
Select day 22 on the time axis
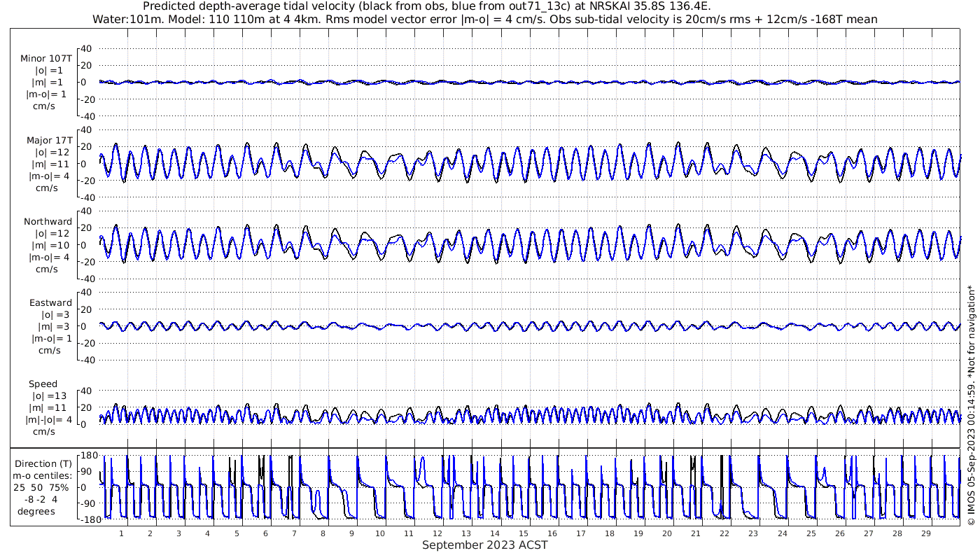pos(724,533)
